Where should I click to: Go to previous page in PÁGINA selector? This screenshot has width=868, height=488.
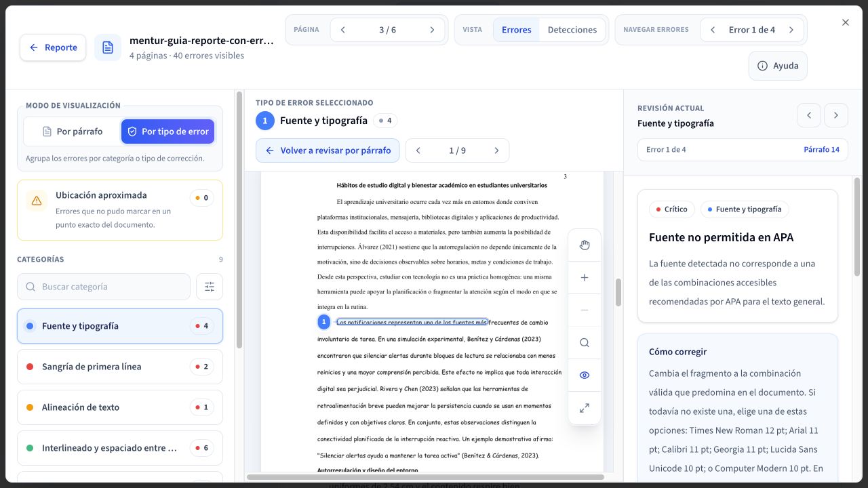tap(343, 30)
